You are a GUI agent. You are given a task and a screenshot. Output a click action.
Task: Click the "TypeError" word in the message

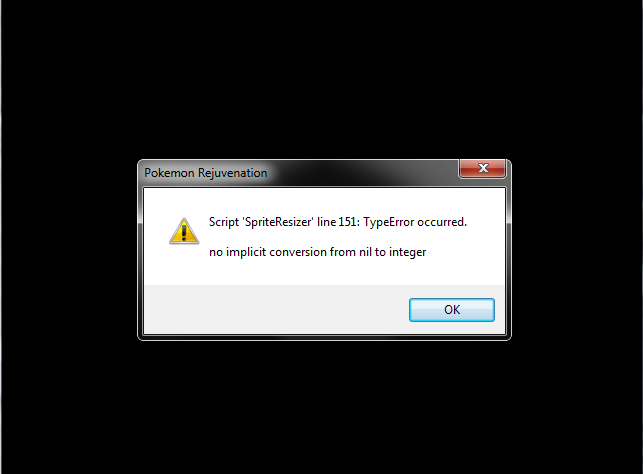388,222
